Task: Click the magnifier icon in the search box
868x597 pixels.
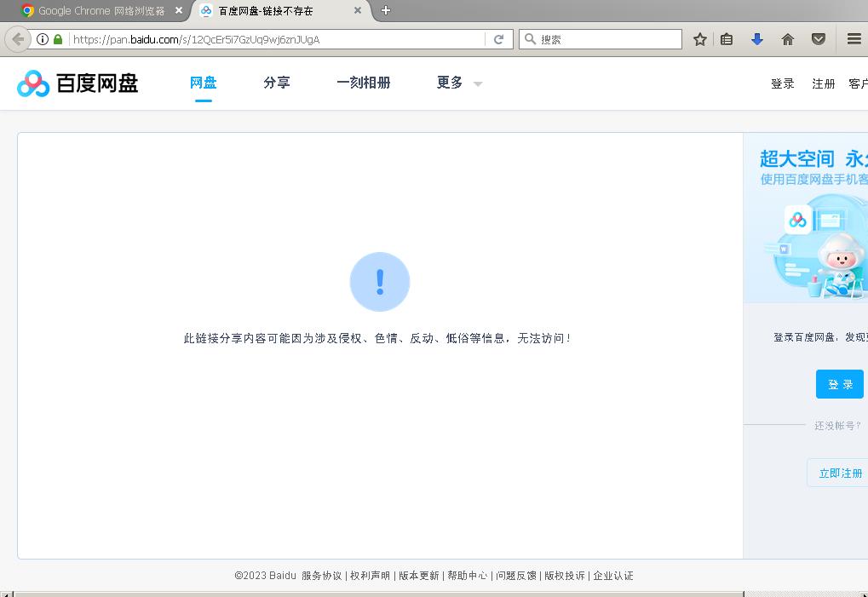Action: 530,39
